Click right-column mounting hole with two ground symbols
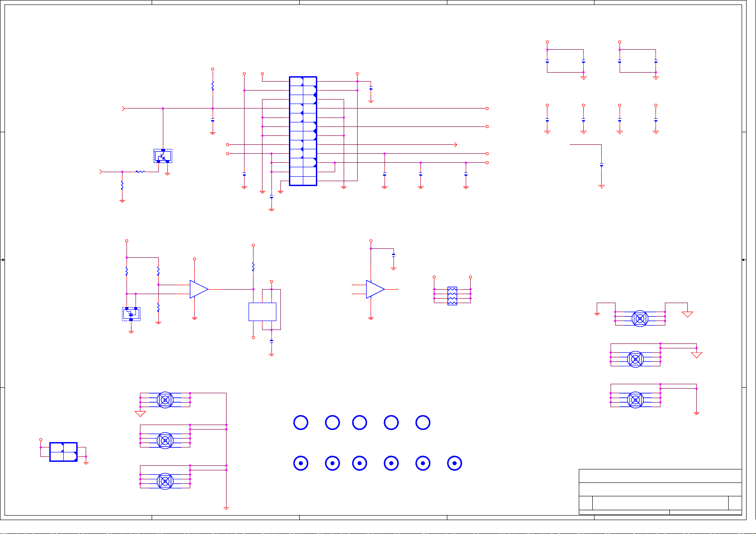 (640, 318)
